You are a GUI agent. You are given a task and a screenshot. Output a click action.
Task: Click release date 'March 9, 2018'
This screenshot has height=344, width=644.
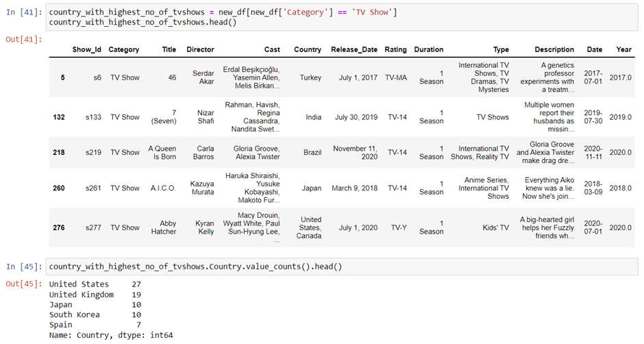point(355,188)
